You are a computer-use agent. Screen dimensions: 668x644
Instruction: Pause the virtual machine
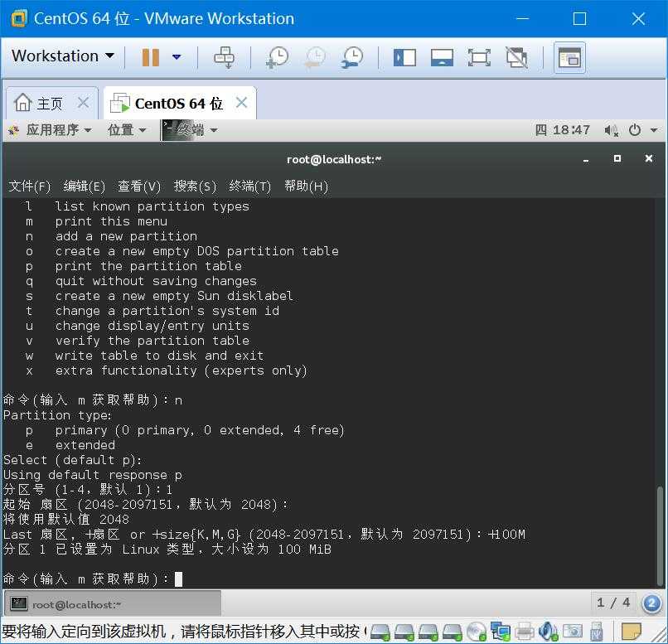pos(150,57)
